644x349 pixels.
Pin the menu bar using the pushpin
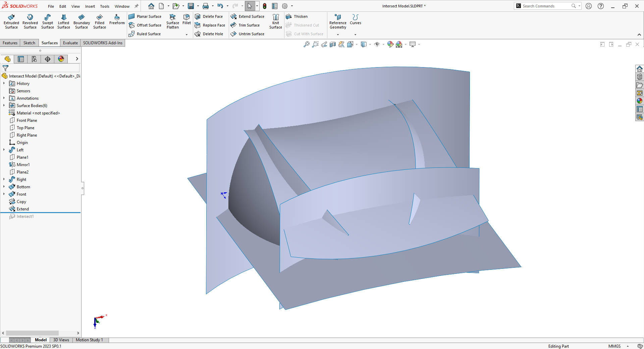(x=136, y=6)
